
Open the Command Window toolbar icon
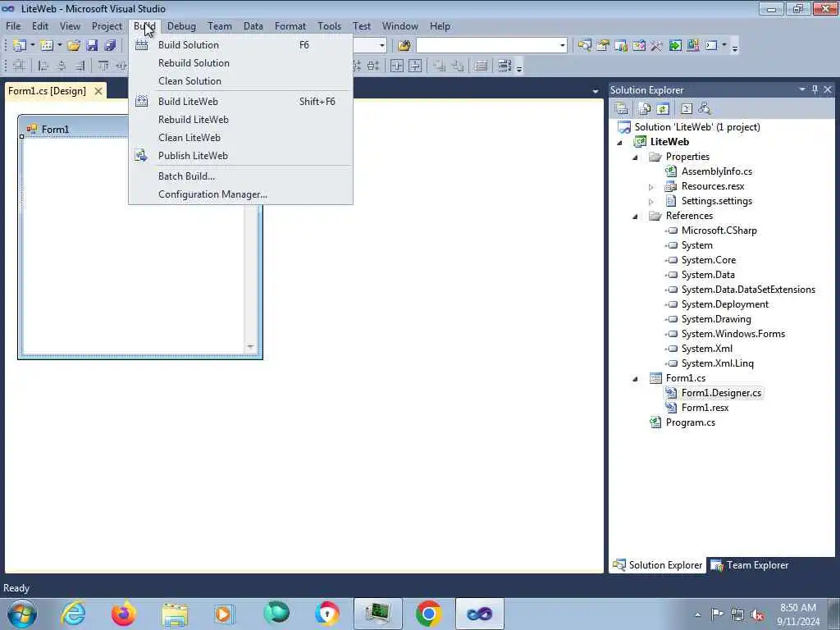711,46
